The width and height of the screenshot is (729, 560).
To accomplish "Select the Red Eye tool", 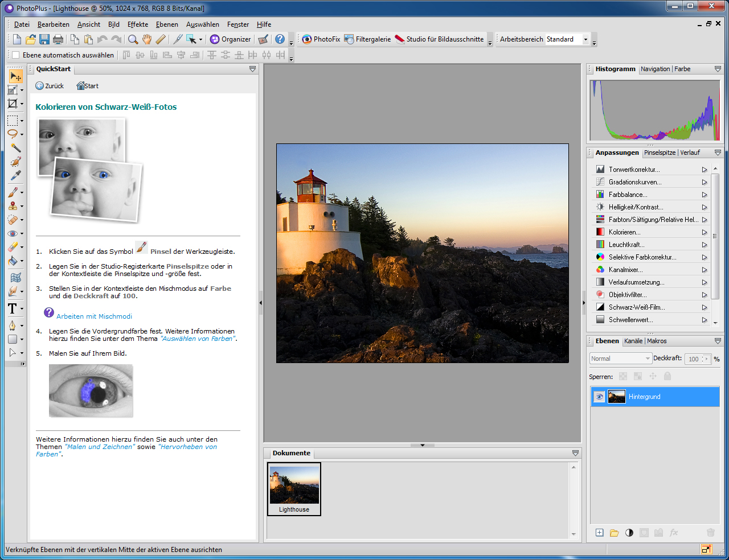I will point(13,233).
